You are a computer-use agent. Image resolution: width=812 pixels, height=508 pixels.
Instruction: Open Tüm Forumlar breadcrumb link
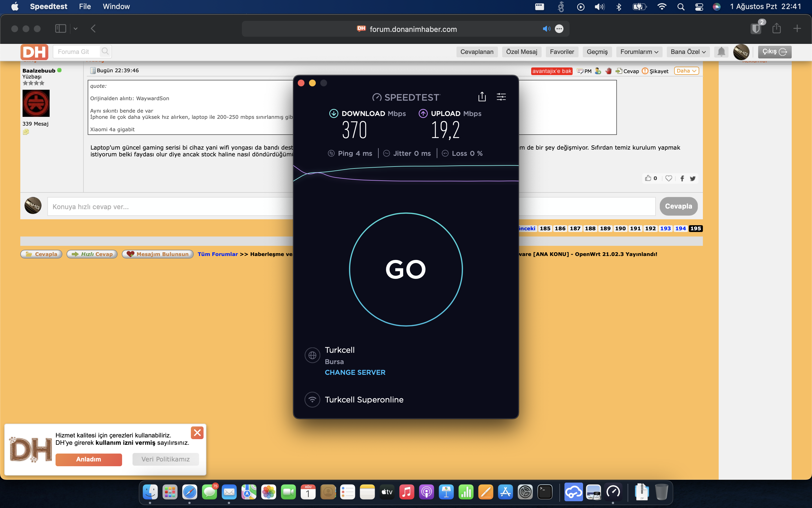[218, 254]
